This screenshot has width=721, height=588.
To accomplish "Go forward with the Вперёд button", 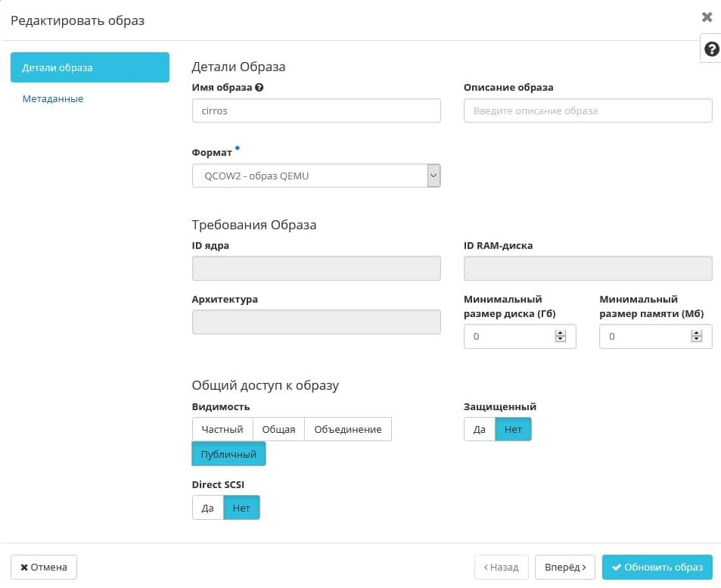I will (565, 567).
